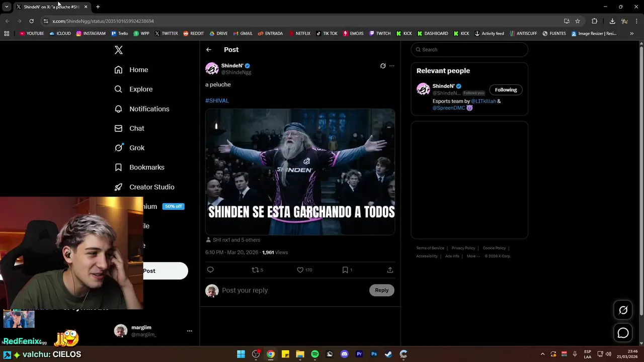Open Chrome extensions puzzle icon
Screen dimensions: 644x362
[595, 21]
